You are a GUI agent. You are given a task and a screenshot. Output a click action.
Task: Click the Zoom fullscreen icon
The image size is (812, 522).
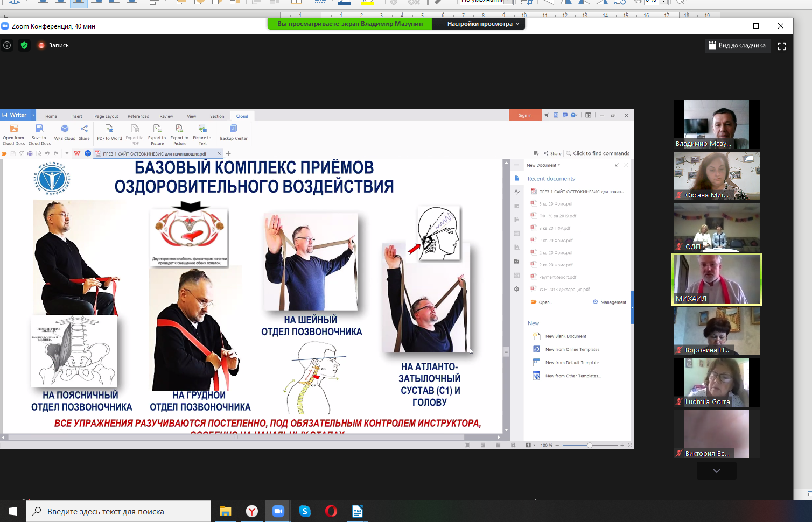(x=782, y=46)
